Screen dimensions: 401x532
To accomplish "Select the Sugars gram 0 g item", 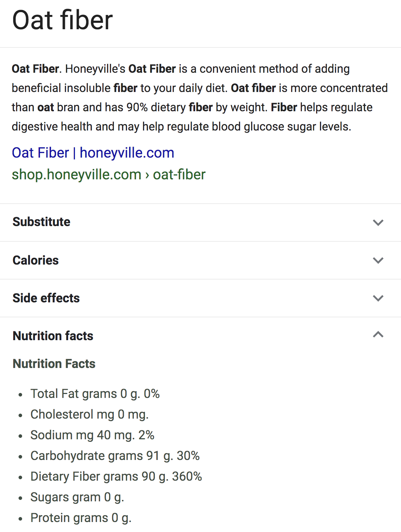I will point(77,497).
